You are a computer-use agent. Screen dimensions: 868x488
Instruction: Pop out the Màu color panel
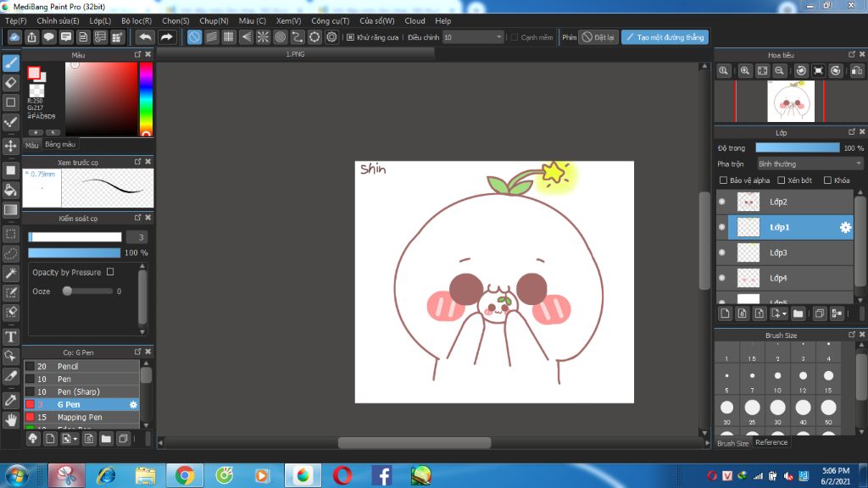pos(137,54)
